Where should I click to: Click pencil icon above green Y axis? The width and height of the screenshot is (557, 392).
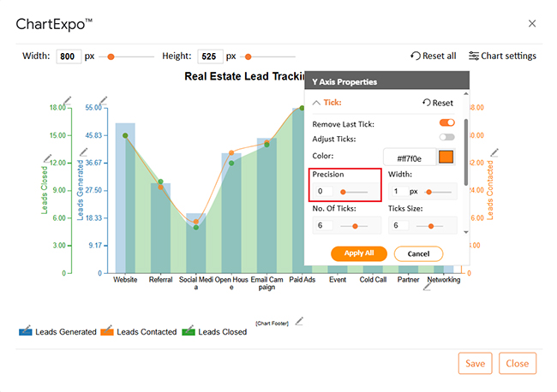pyautogui.click(x=69, y=99)
